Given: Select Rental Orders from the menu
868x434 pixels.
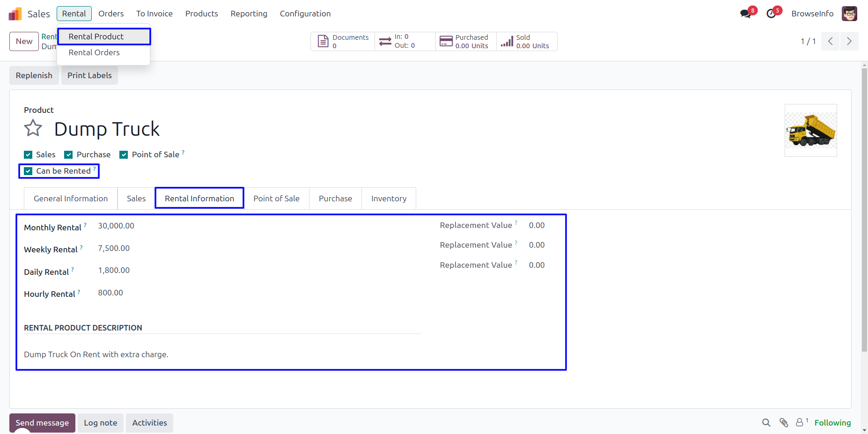Looking at the screenshot, I should pos(94,52).
